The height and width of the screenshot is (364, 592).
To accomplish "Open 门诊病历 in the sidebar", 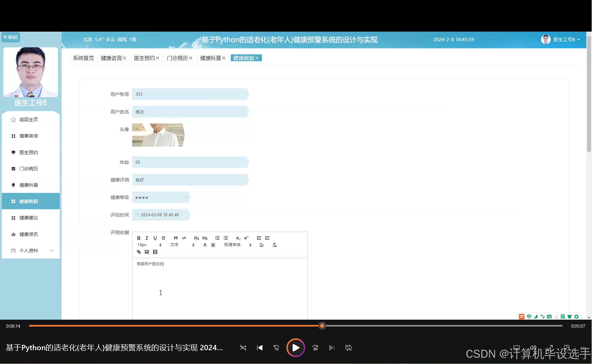I will (x=31, y=169).
